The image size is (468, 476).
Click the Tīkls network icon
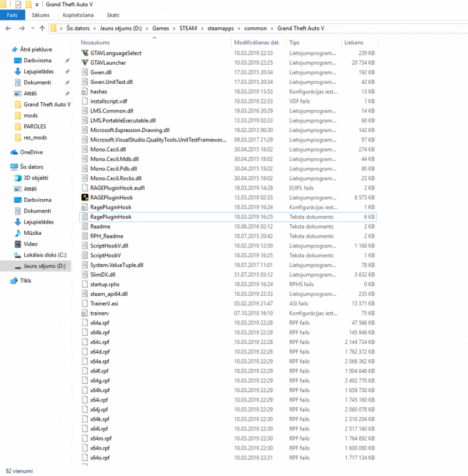coord(14,281)
